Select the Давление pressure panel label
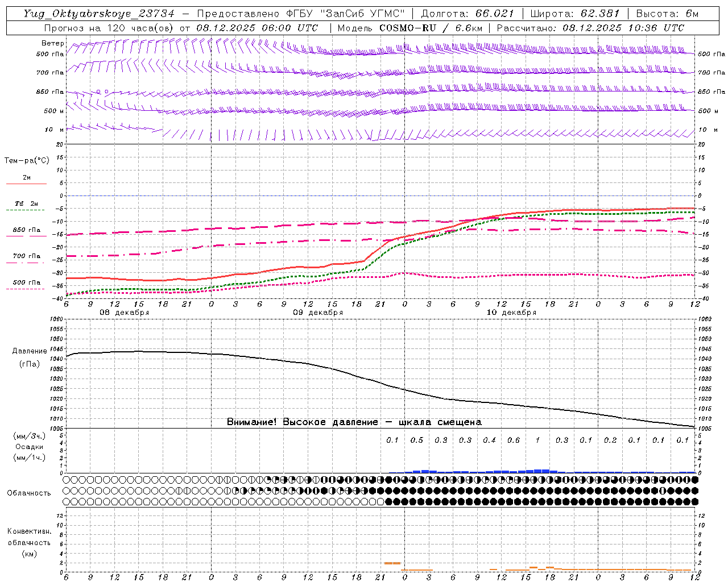The height and width of the screenshot is (582, 728). 29,351
